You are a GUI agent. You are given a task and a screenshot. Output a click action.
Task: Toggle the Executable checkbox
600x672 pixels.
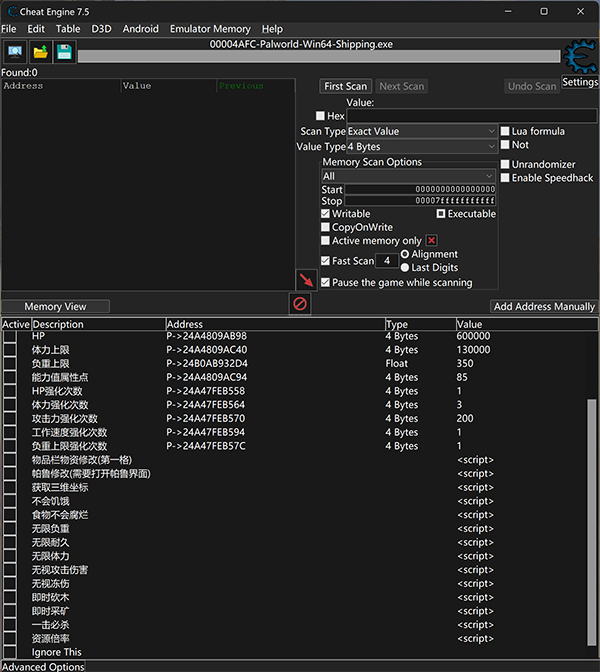tap(441, 213)
